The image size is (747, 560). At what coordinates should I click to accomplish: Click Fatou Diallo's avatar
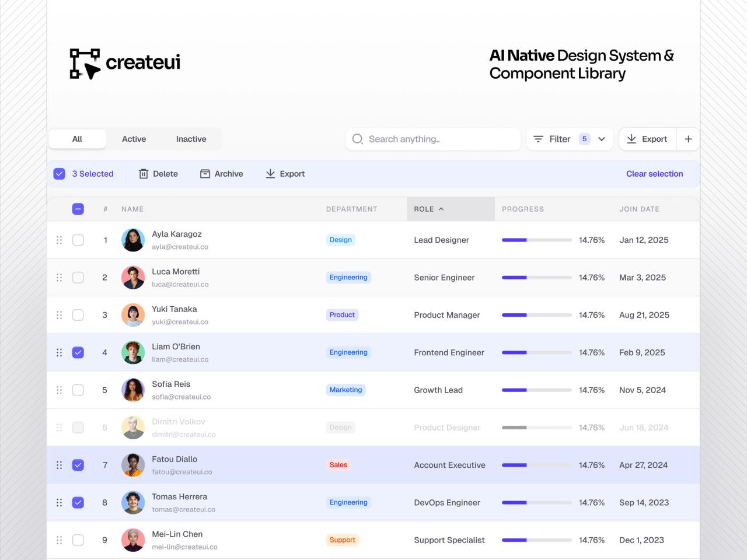[133, 465]
